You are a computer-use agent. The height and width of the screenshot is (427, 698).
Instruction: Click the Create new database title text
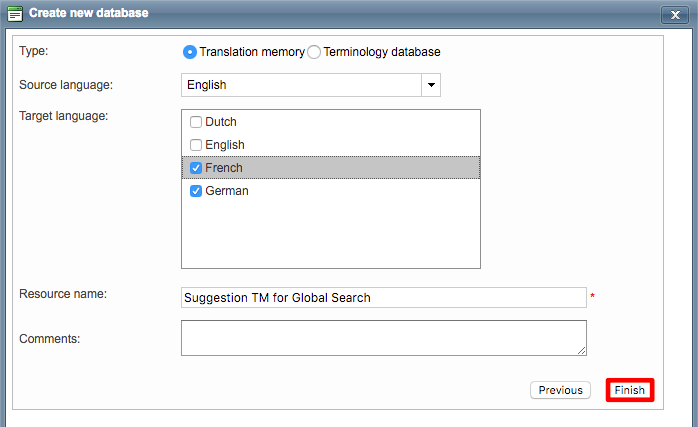88,14
